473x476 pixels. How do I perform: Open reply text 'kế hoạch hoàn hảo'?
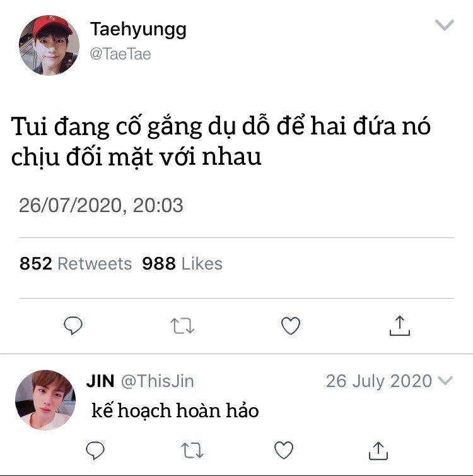175,410
